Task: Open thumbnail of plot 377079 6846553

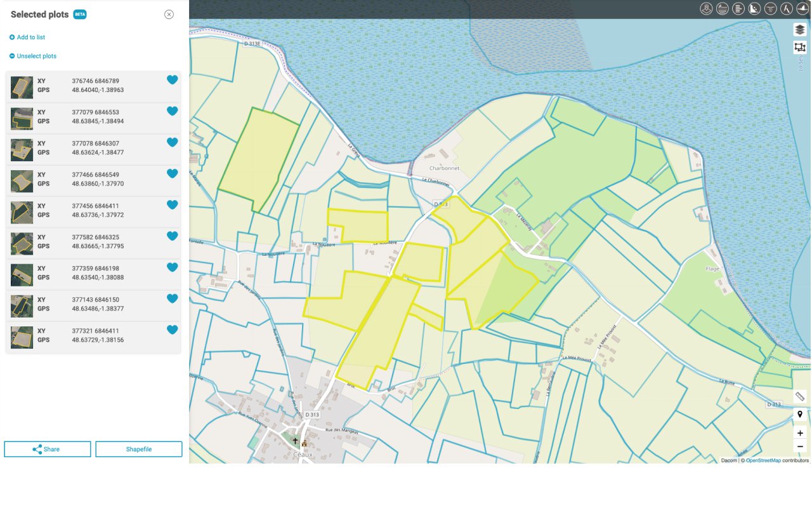Action: coord(22,118)
